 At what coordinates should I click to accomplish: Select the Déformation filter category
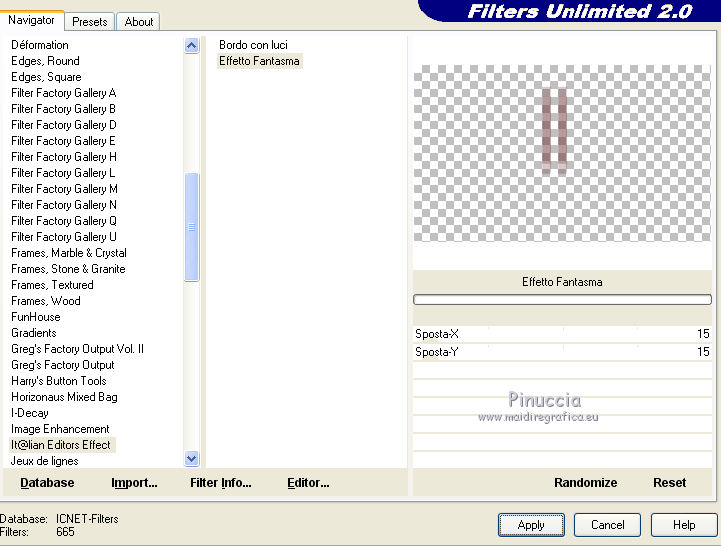point(40,45)
